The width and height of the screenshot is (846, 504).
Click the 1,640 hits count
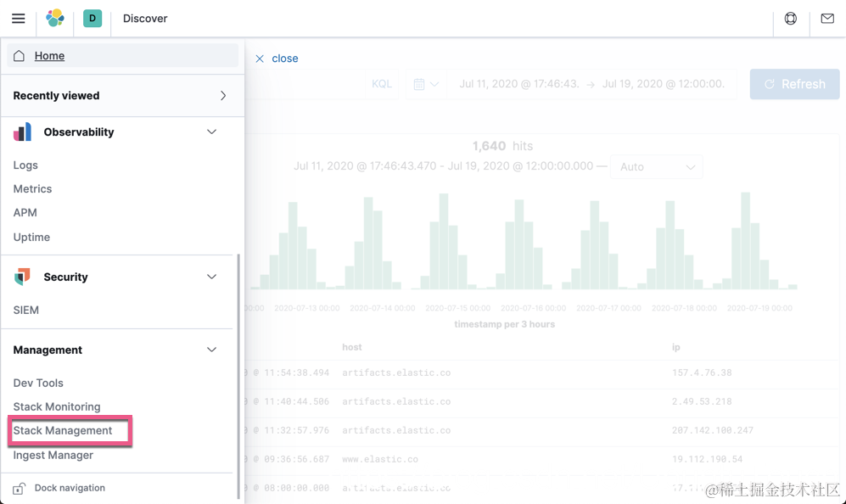pos(502,146)
